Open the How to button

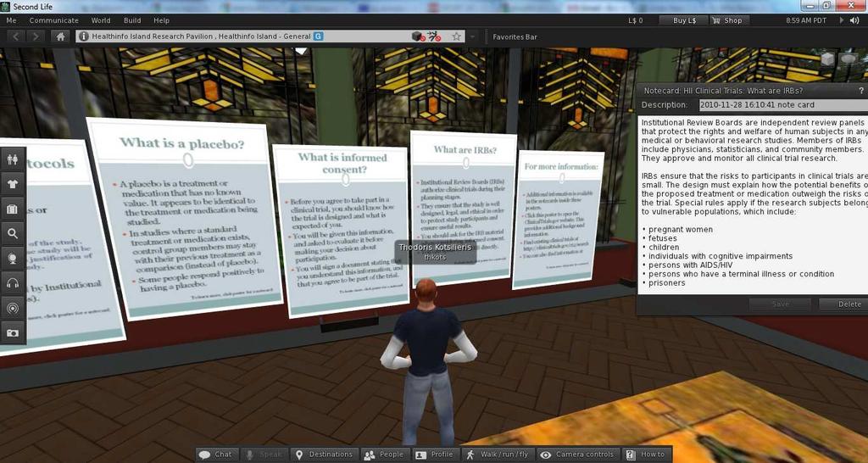coord(646,455)
